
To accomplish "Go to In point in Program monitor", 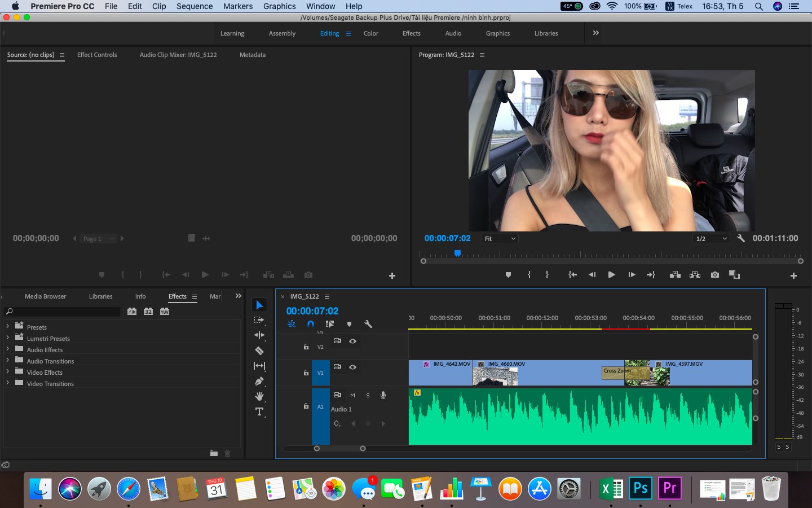I will click(x=572, y=275).
